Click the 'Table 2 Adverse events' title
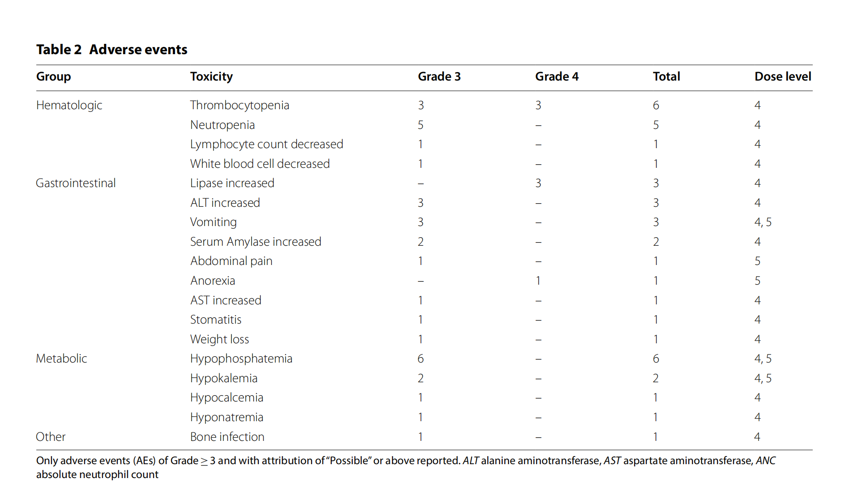 click(x=112, y=50)
